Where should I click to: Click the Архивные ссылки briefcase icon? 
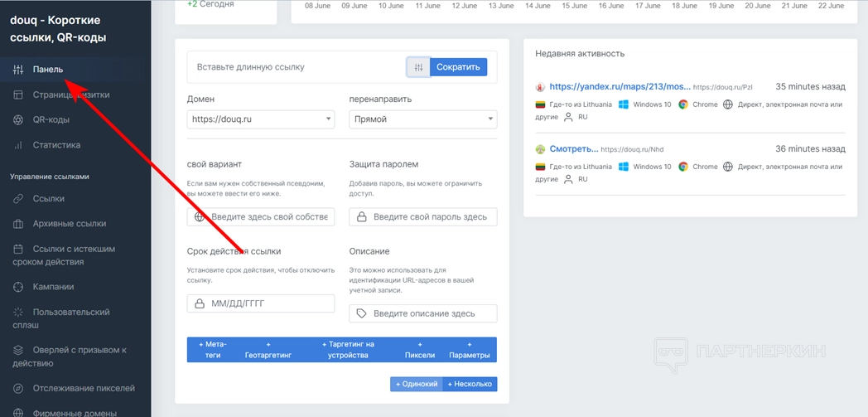click(17, 224)
